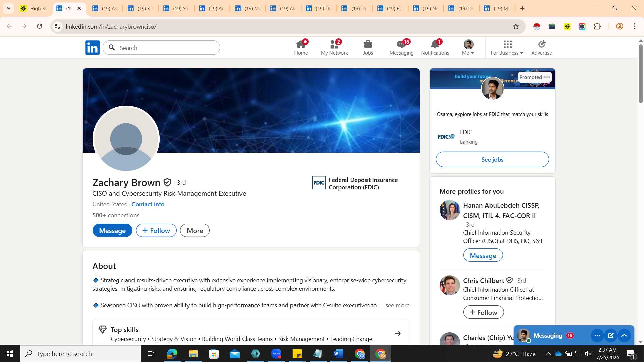Open LinkedIn home logo
The width and height of the screenshot is (644, 362).
pyautogui.click(x=92, y=48)
